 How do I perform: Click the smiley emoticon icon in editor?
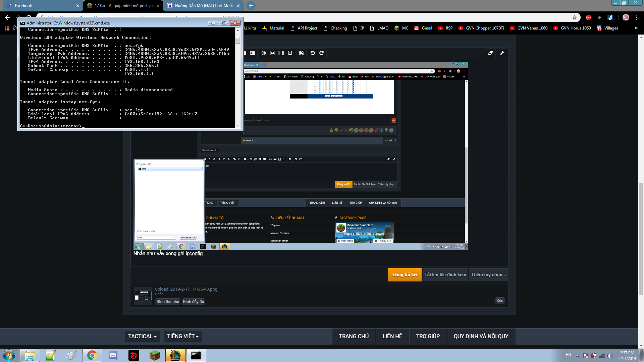point(264,53)
